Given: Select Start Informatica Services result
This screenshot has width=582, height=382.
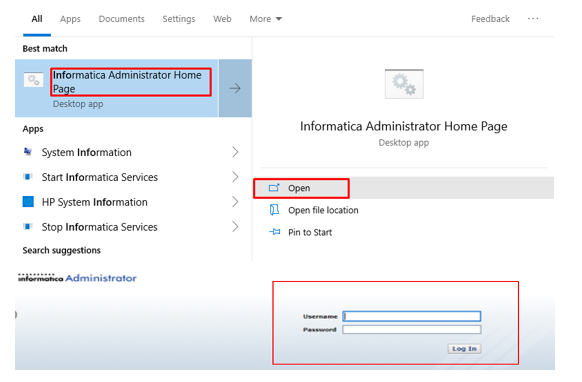Looking at the screenshot, I should [x=99, y=177].
